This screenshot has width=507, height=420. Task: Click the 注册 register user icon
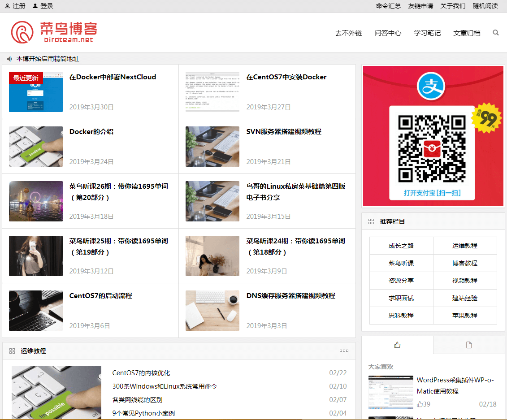point(7,6)
